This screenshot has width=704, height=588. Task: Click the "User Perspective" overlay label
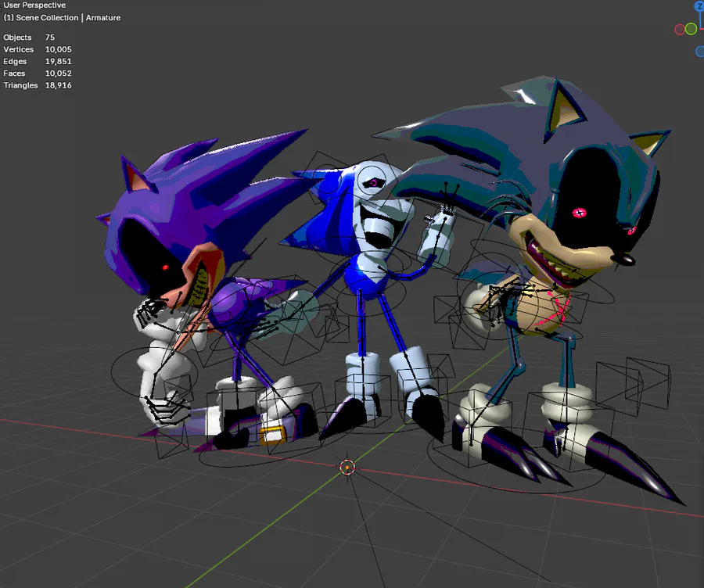34,5
